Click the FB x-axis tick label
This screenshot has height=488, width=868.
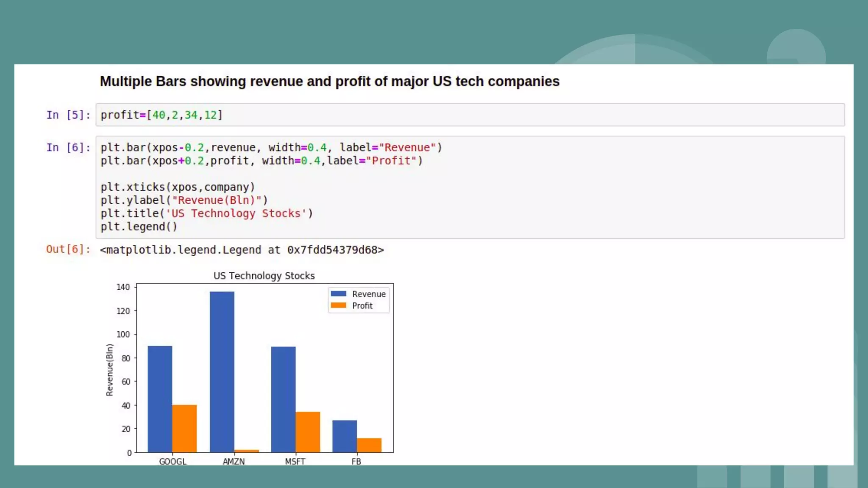[x=356, y=461]
